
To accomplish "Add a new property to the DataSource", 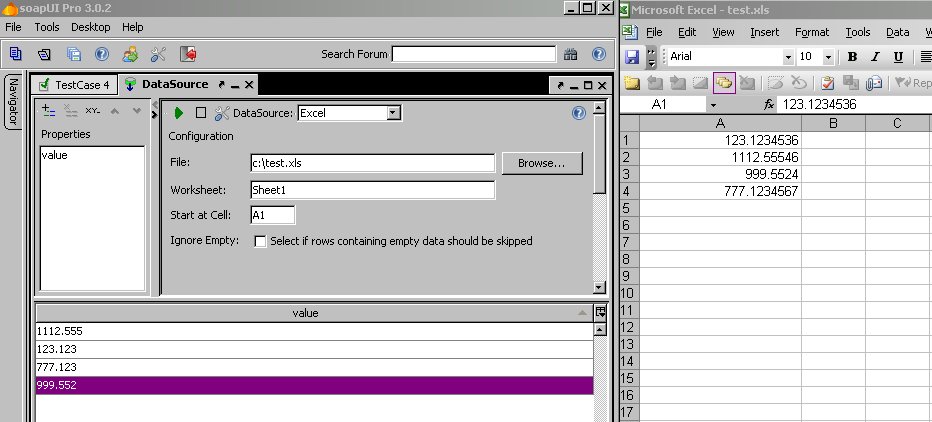I will [x=49, y=111].
